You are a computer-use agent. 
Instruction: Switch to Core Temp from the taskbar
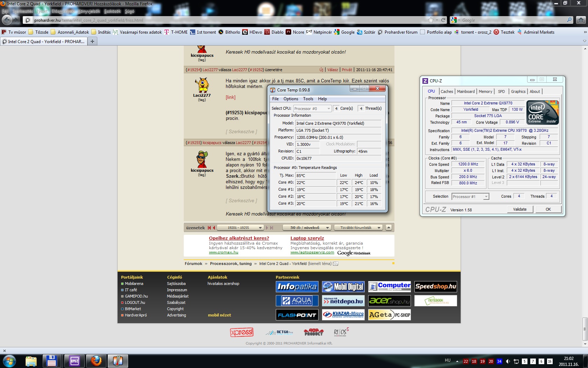pyautogui.click(x=118, y=361)
